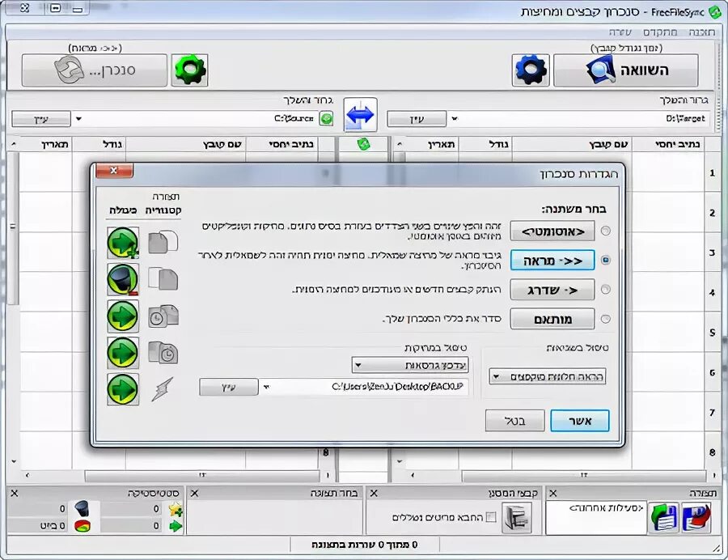
Task: Close the סטטיסטיקה statistics panel
Action: pos(14,493)
